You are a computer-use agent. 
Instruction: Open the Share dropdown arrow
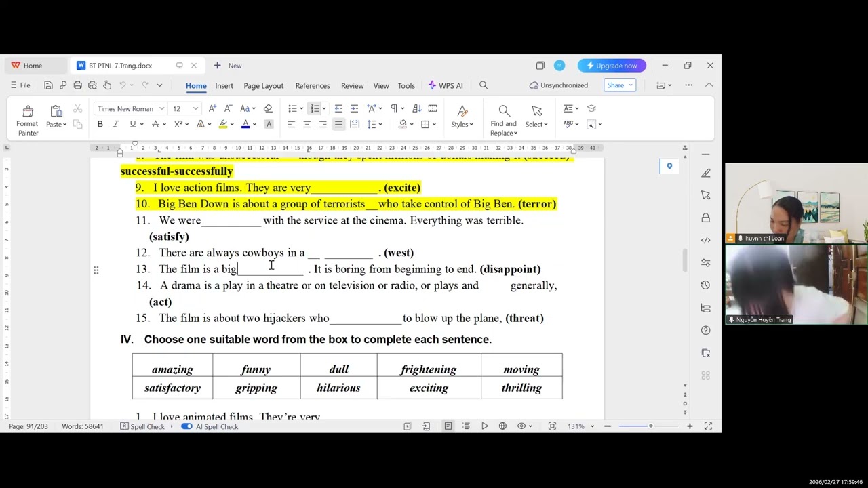[631, 85]
